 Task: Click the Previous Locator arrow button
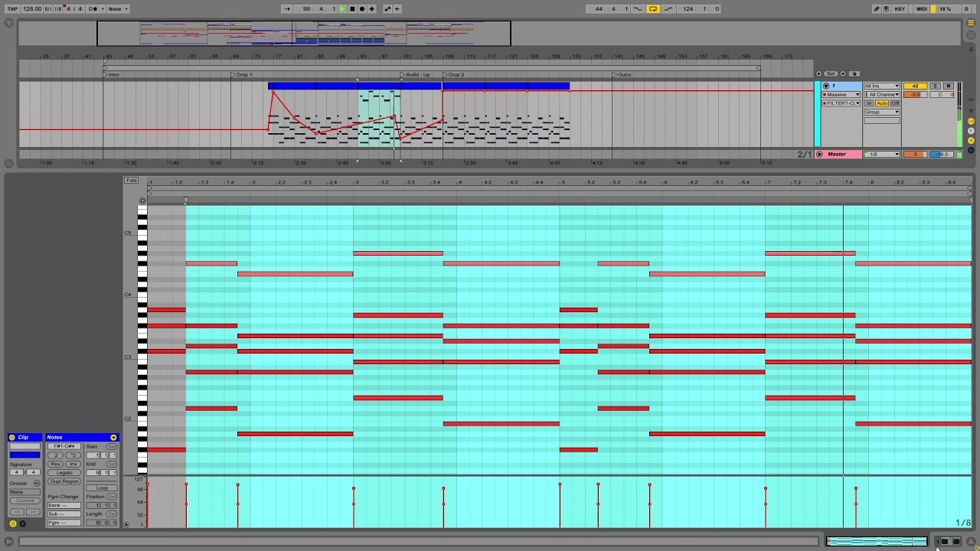819,73
